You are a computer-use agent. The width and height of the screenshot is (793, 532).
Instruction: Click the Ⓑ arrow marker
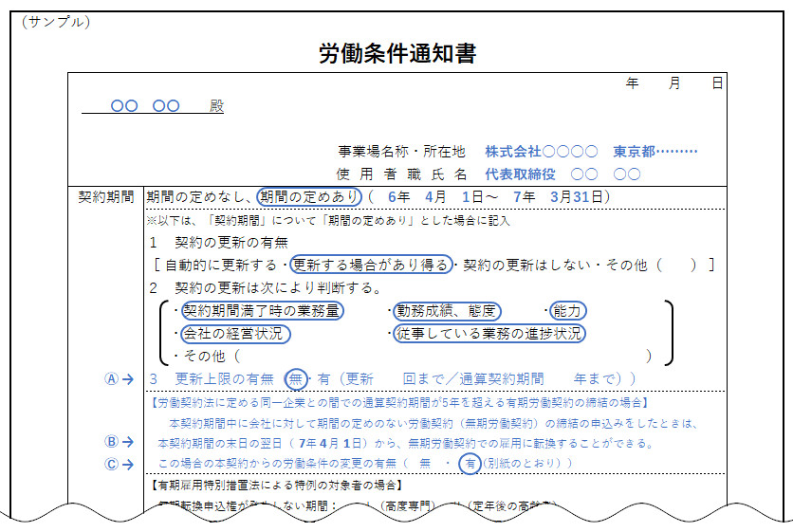point(119,442)
